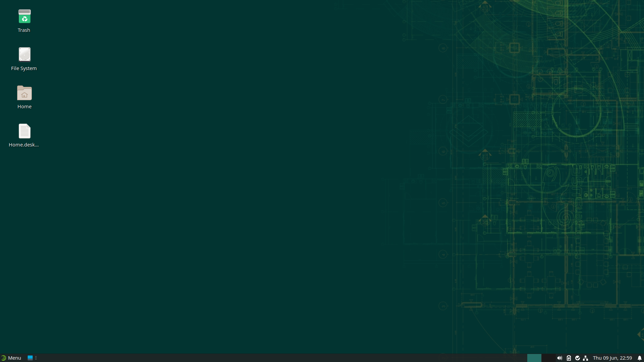Switch to the second dark workspace

pos(548,358)
